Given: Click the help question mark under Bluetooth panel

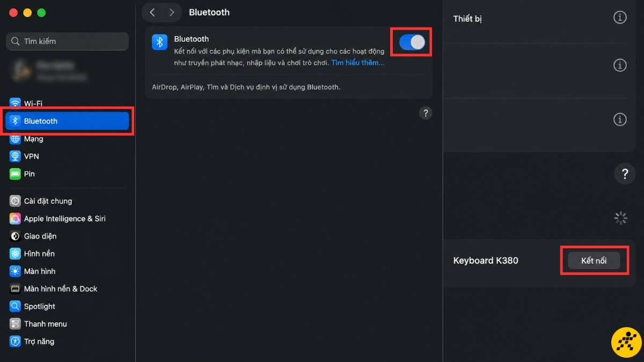Looking at the screenshot, I should tap(426, 113).
